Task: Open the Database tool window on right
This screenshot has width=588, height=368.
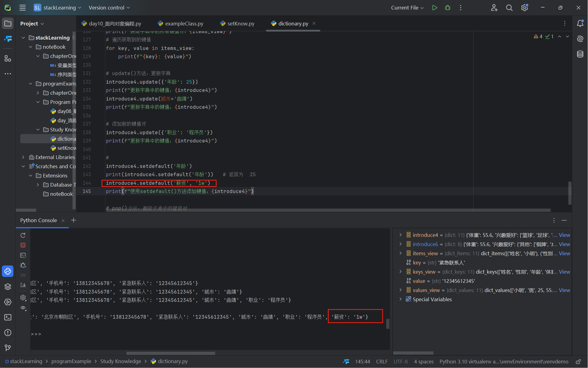Action: tap(580, 54)
